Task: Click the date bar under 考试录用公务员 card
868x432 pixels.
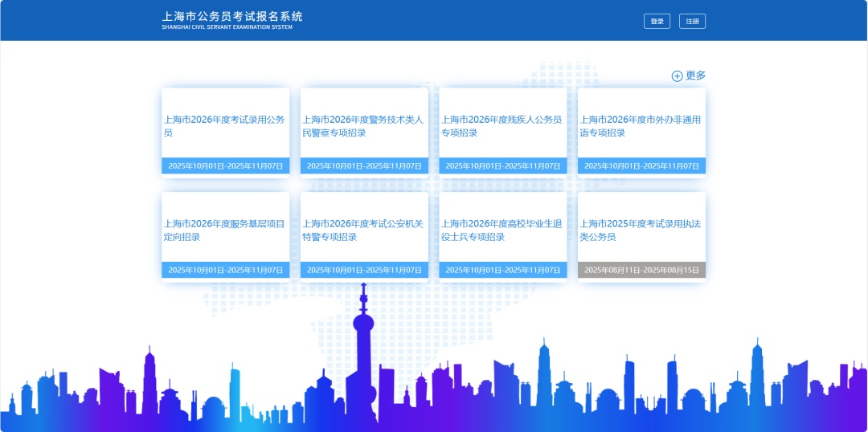Action: (x=226, y=165)
